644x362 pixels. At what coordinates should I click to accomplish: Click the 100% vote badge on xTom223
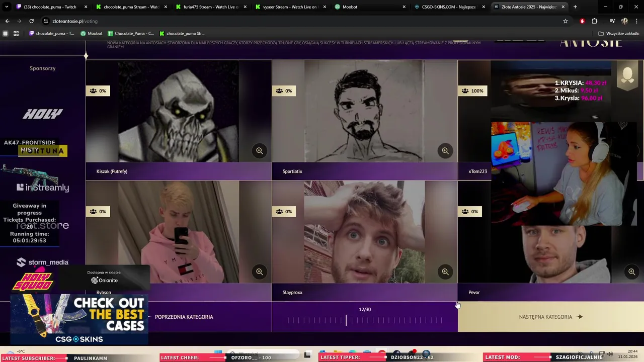point(472,91)
